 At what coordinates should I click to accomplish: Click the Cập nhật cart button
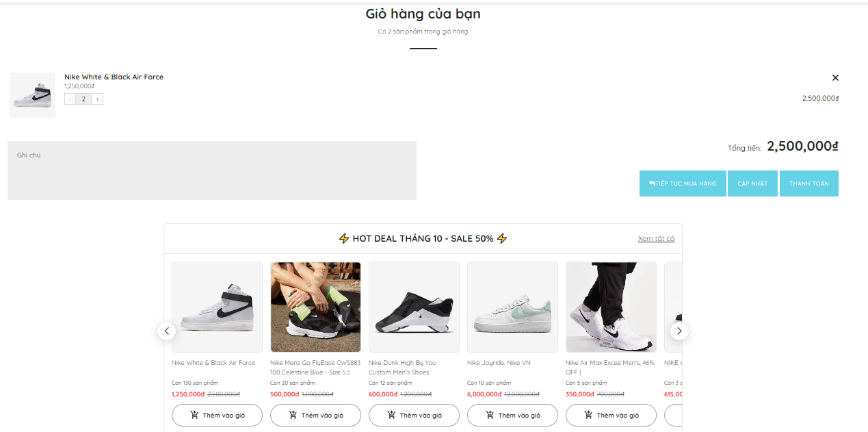point(752,183)
